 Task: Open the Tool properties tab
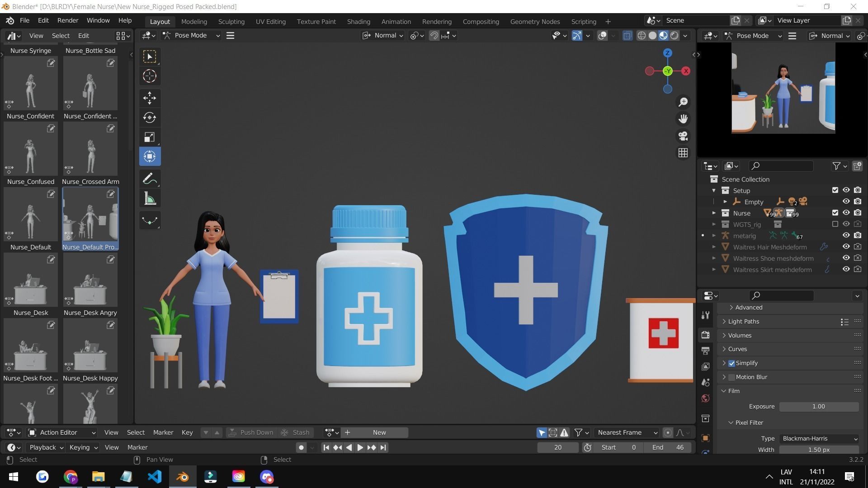pos(705,315)
